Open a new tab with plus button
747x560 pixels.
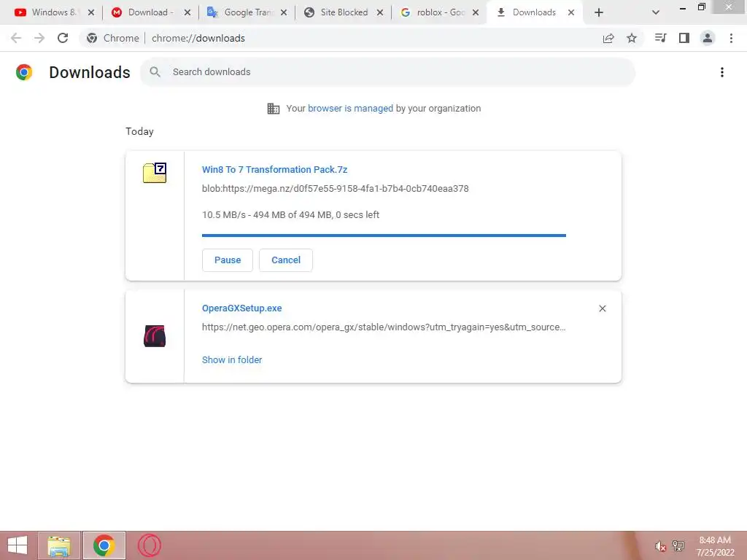pyautogui.click(x=599, y=12)
